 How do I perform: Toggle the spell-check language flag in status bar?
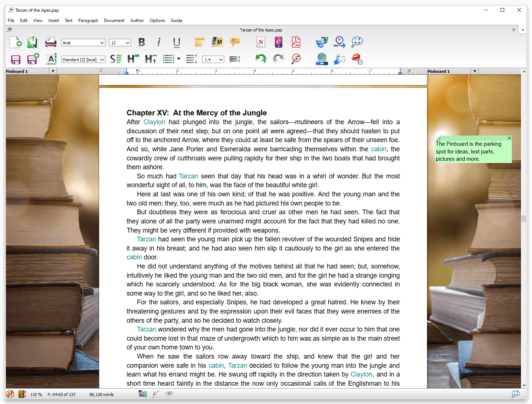click(143, 394)
